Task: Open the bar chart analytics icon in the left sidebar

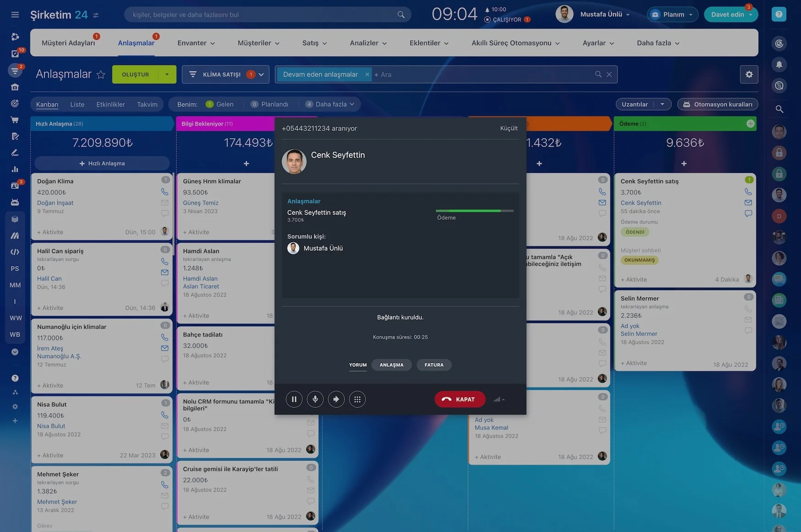Action: click(15, 169)
